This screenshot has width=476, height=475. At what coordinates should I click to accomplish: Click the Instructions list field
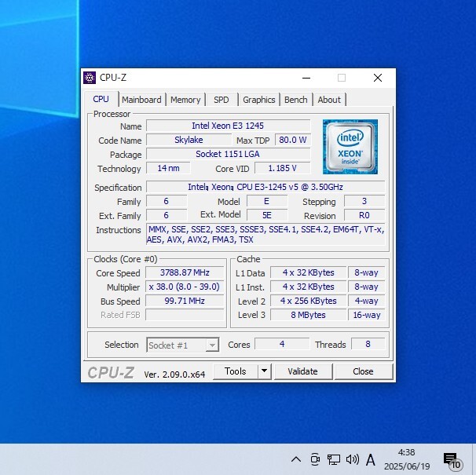[265, 235]
